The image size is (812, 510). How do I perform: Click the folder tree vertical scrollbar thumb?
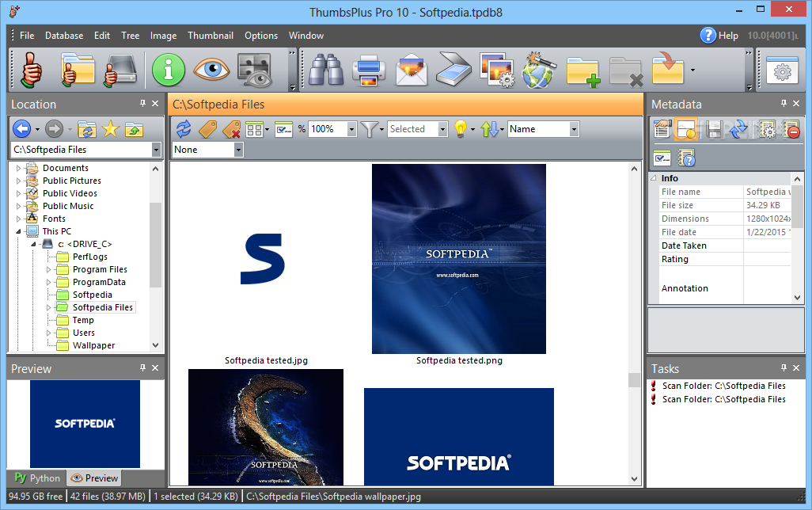coord(155,245)
